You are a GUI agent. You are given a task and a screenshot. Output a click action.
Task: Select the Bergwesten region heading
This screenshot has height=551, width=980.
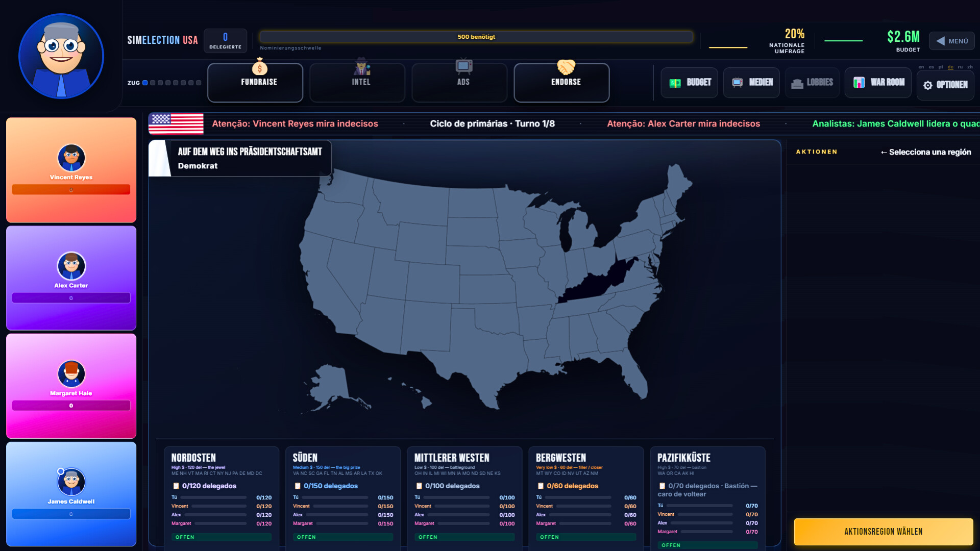(561, 458)
